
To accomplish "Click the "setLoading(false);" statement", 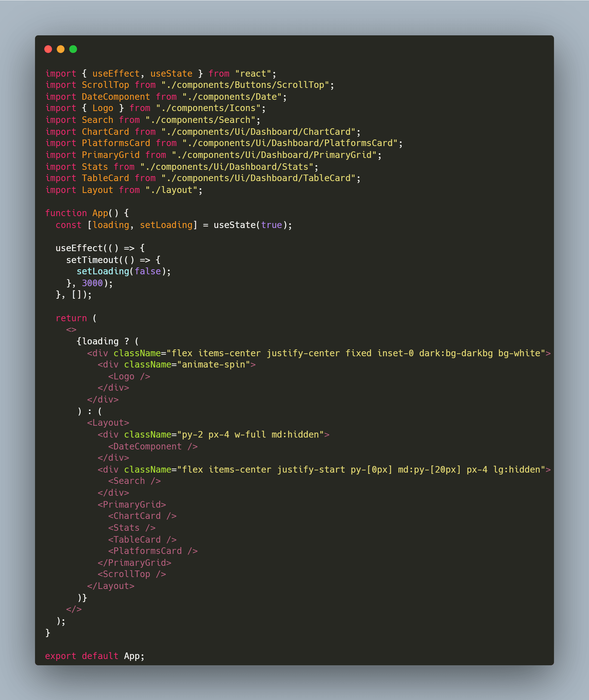I will [x=123, y=271].
